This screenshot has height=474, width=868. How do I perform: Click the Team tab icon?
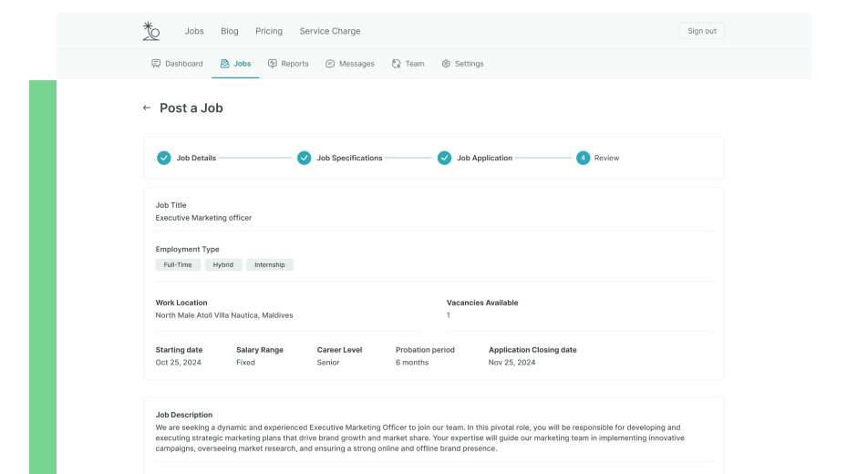pos(397,64)
